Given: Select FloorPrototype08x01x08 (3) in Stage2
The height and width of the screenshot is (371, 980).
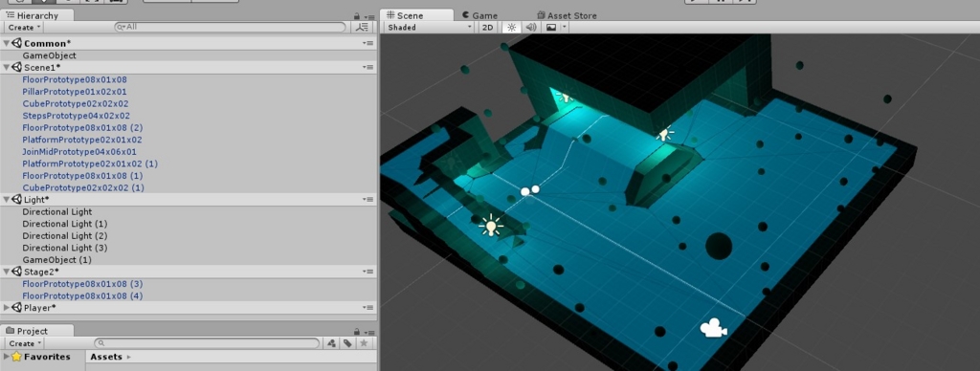Looking at the screenshot, I should coord(83,284).
